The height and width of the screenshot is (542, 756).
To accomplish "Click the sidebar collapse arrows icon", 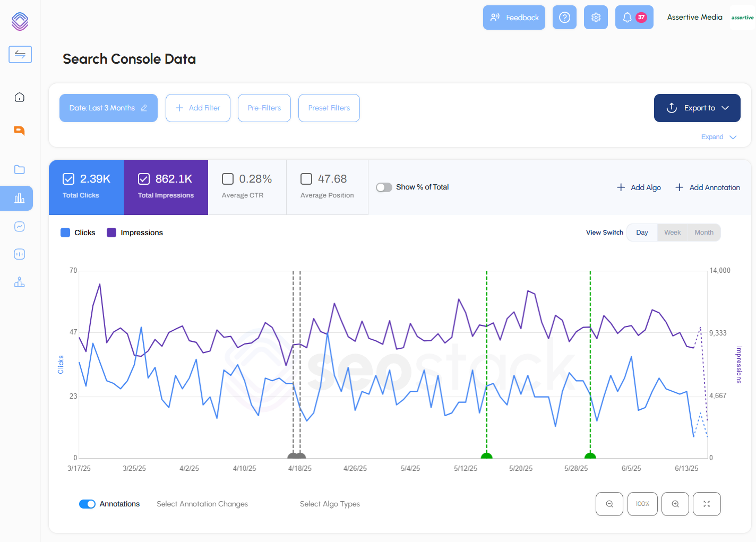I will click(x=20, y=54).
